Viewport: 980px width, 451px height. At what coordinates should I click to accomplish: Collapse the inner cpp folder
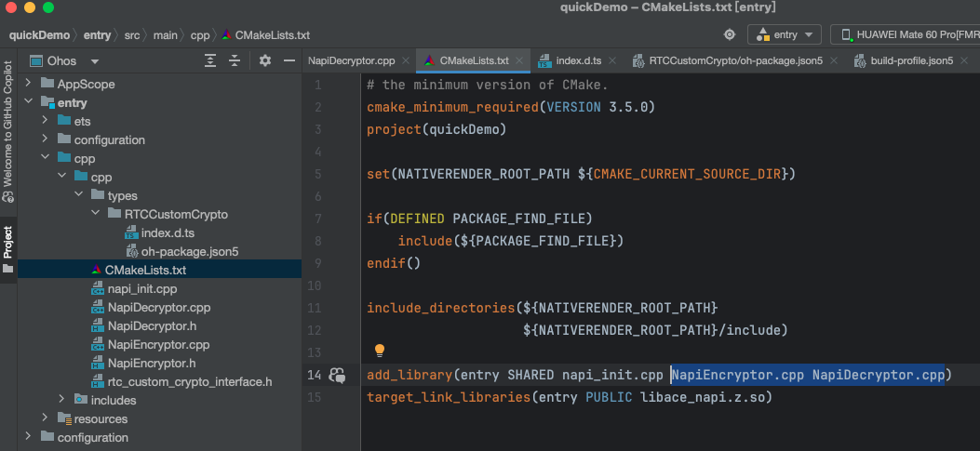click(x=61, y=176)
